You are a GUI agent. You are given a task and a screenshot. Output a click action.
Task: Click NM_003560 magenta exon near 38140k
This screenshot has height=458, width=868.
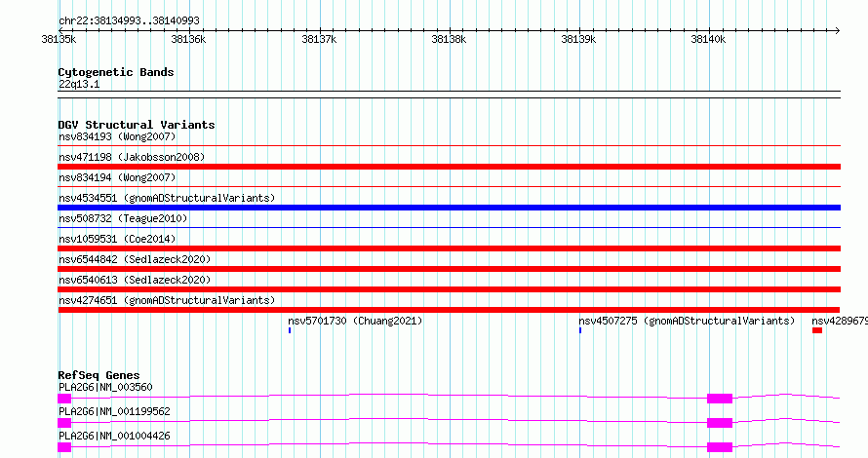720,399
